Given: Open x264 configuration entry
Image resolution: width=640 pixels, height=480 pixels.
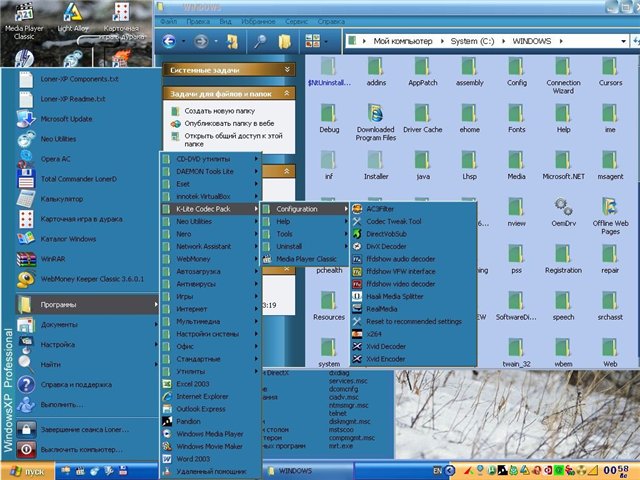Looking at the screenshot, I should click(413, 334).
